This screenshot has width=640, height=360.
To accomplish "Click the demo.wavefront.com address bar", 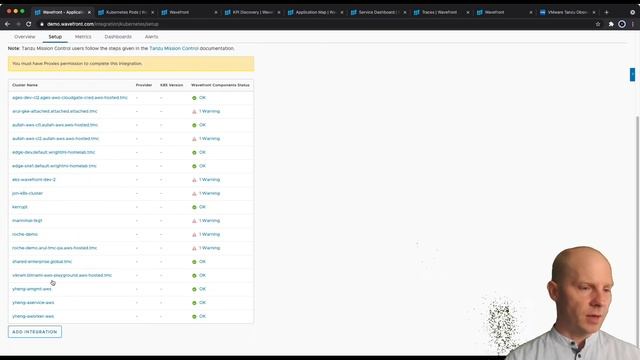I will pos(314,24).
